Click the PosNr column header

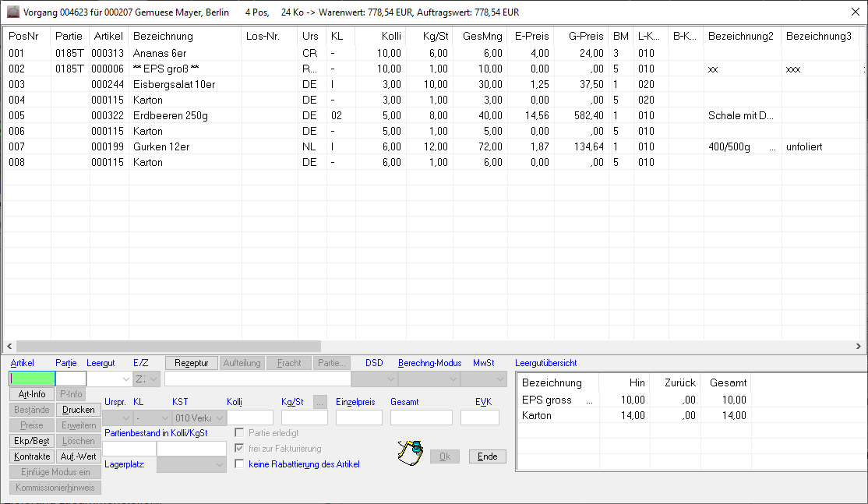[27, 37]
